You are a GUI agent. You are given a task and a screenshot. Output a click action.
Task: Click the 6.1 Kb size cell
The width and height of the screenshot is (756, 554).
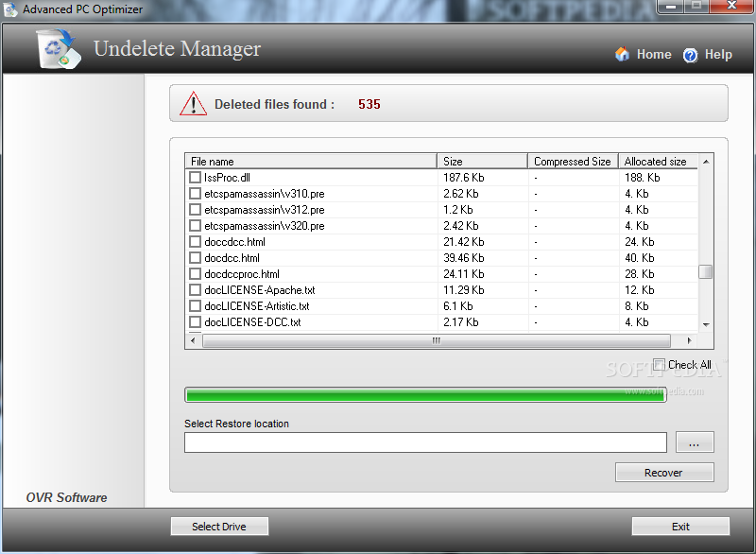[x=458, y=306]
